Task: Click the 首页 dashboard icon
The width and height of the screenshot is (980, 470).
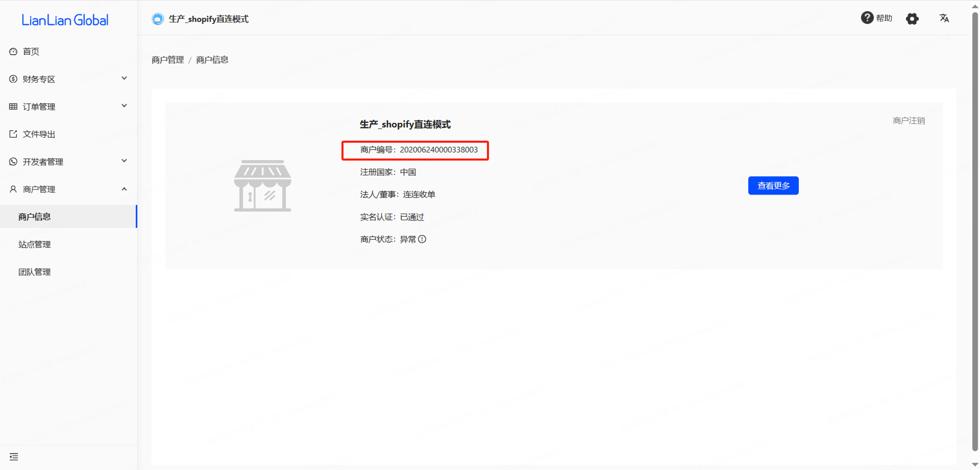Action: [x=13, y=51]
